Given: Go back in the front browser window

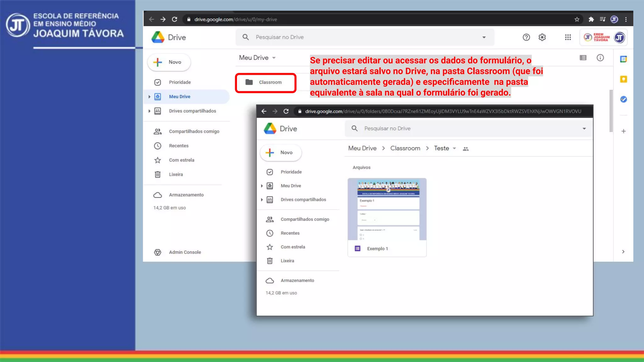Looking at the screenshot, I should 264,111.
